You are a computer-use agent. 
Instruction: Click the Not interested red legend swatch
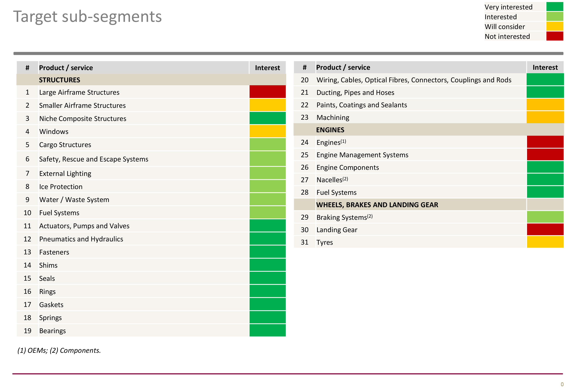(555, 36)
